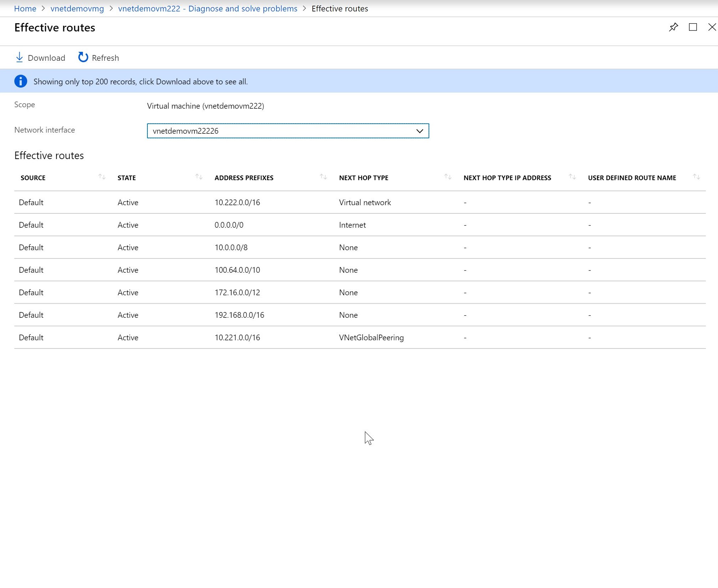Click STATE column header
The width and height of the screenshot is (718, 588).
[127, 178]
